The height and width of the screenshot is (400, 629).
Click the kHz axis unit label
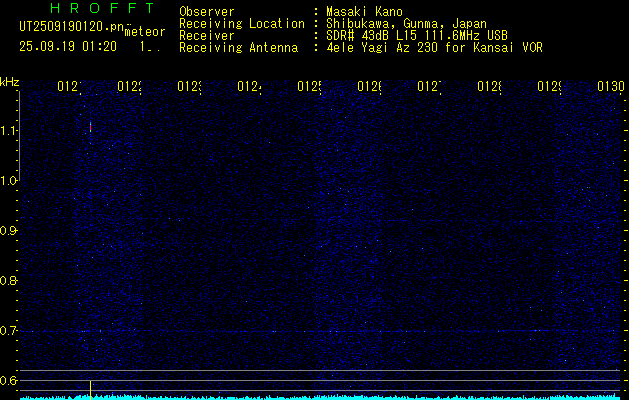(9, 82)
